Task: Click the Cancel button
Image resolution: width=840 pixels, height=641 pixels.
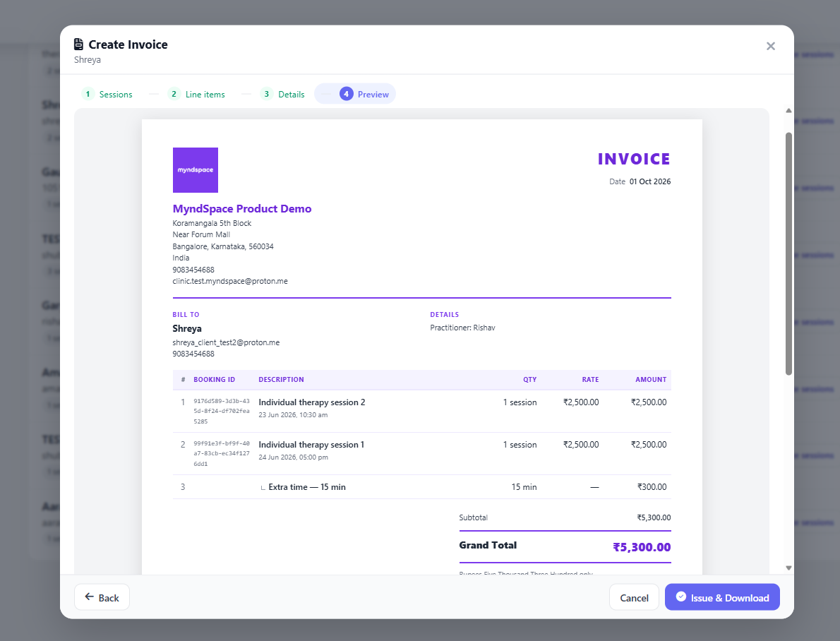Action: tap(634, 597)
